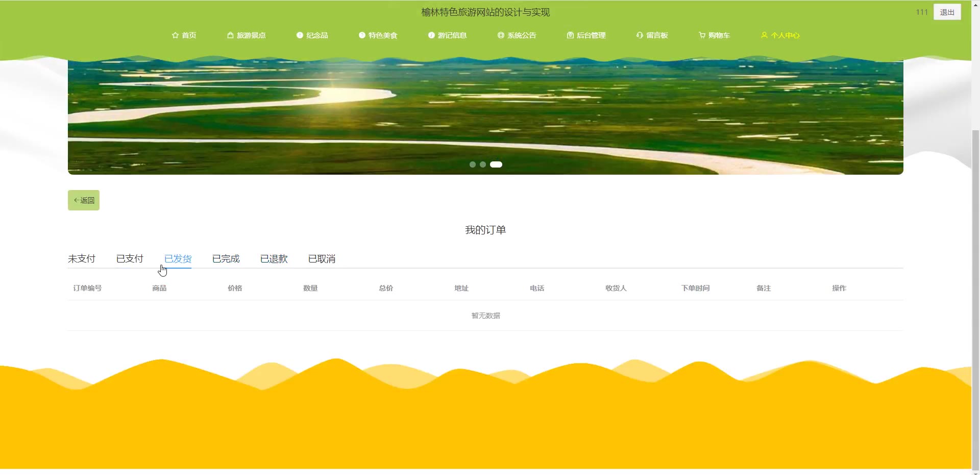The width and height of the screenshot is (980, 475).
Task: Click the headset icon beside 留言板
Action: (640, 35)
